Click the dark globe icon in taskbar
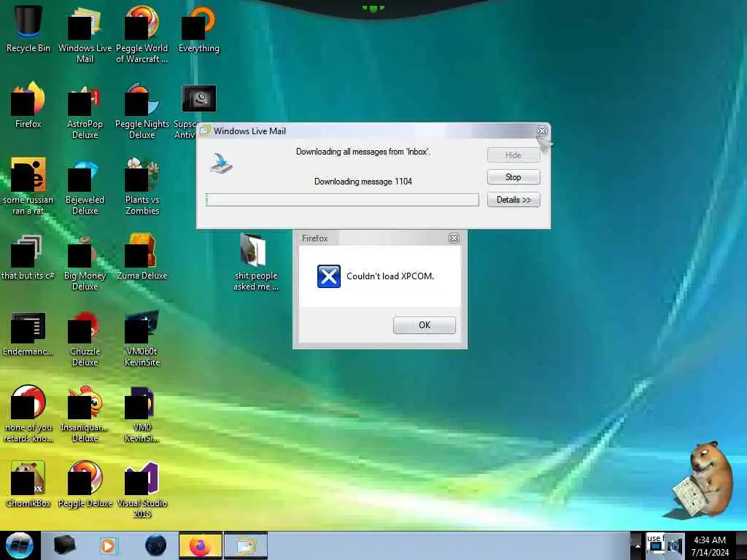The image size is (747, 560). 155,545
